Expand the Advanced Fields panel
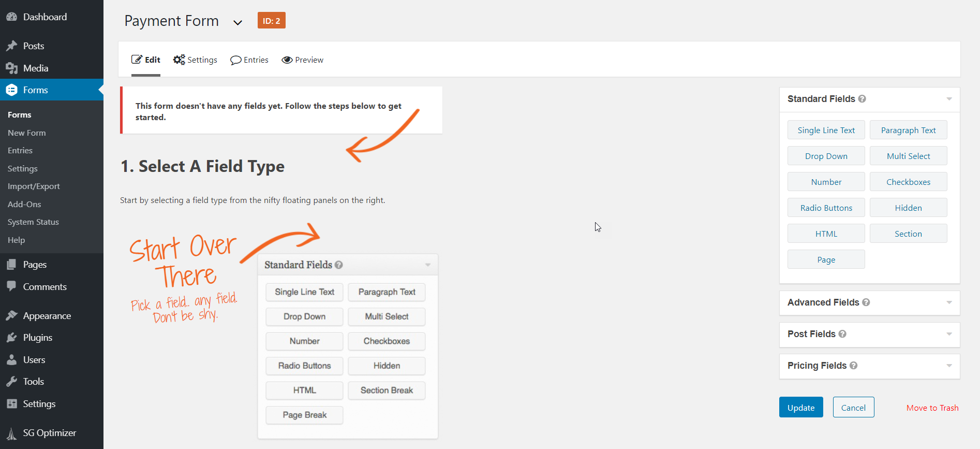The width and height of the screenshot is (980, 449). [949, 302]
